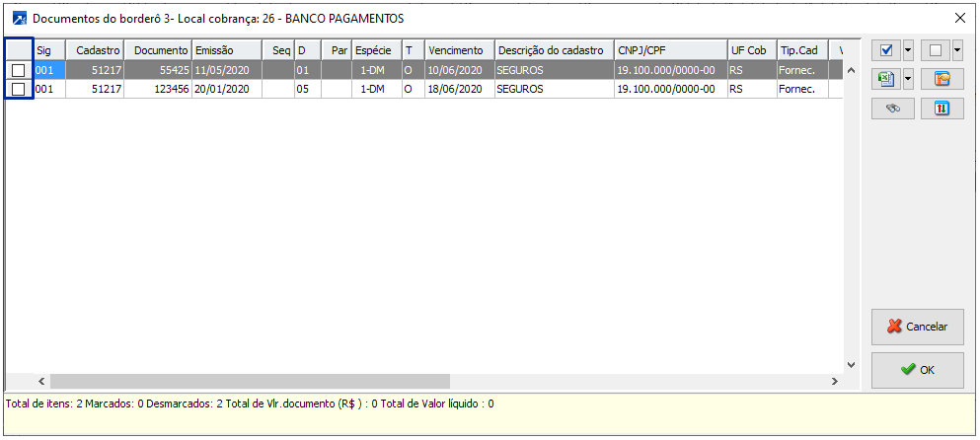
Task: Sort by the Vencimento column header
Action: [460, 50]
